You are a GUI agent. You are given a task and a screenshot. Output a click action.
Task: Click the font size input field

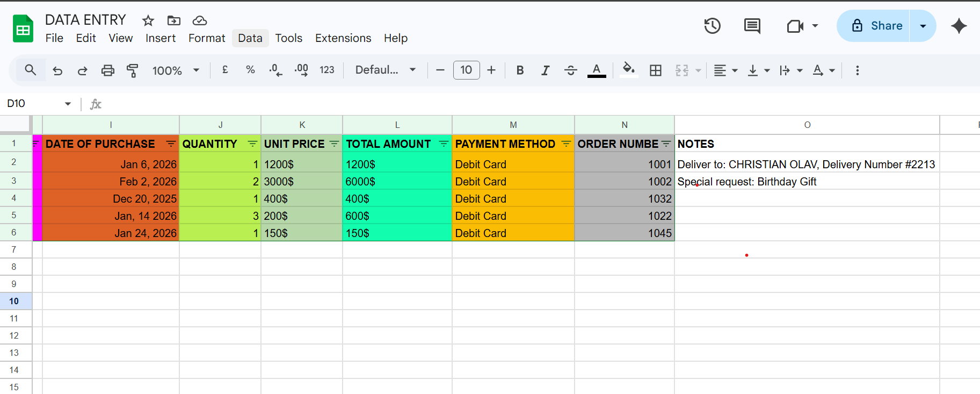pos(466,70)
